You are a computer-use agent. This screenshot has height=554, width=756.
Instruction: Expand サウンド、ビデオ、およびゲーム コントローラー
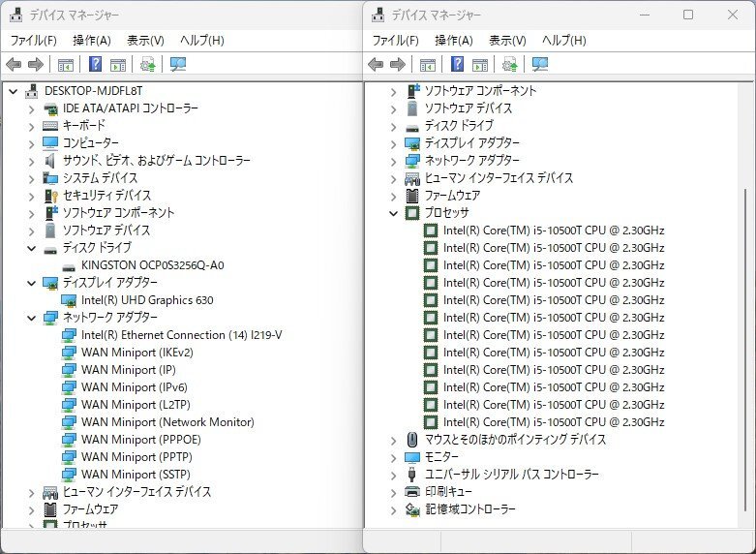coord(31,162)
